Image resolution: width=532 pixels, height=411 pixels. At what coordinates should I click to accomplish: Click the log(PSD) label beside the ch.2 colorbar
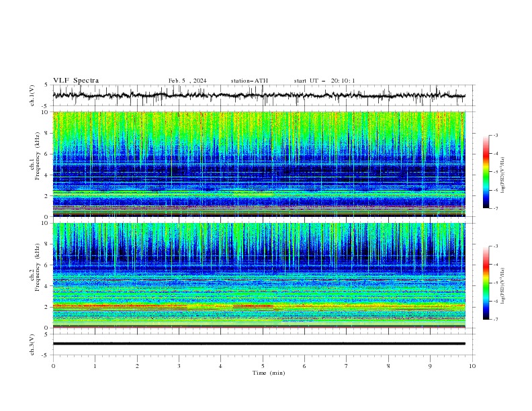point(502,286)
